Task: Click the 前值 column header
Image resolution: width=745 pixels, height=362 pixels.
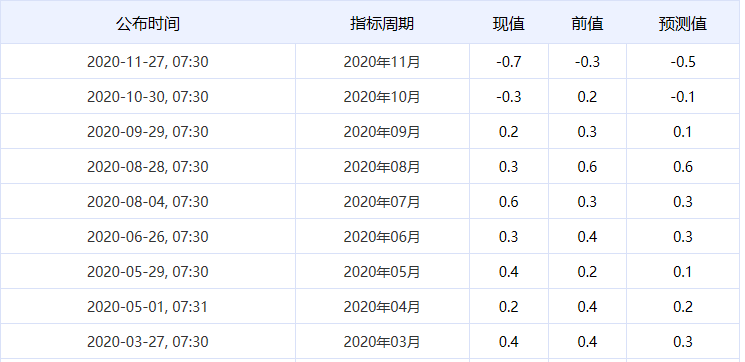Action: (x=587, y=23)
